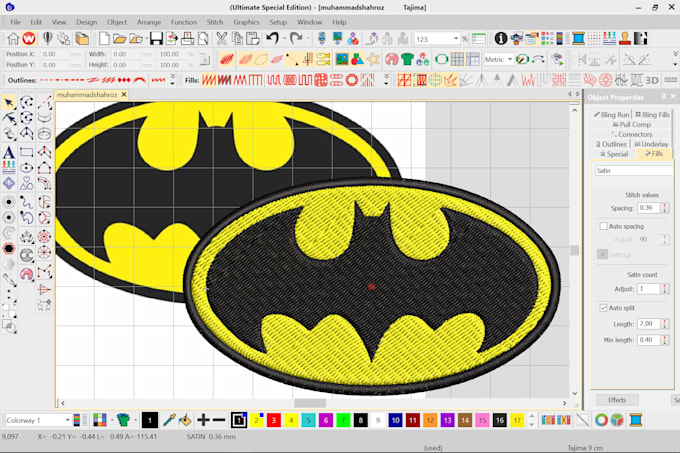Select the arrow Select tool
Viewport: 680px width, 453px height.
click(9, 103)
